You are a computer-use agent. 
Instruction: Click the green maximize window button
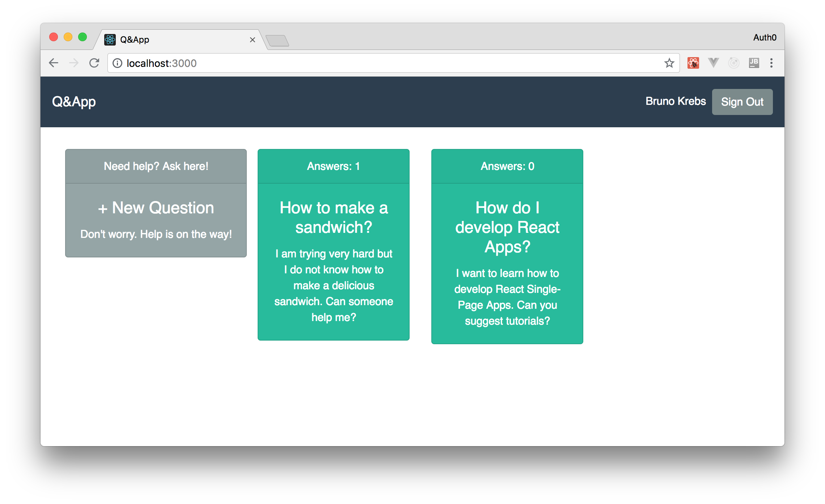(82, 37)
